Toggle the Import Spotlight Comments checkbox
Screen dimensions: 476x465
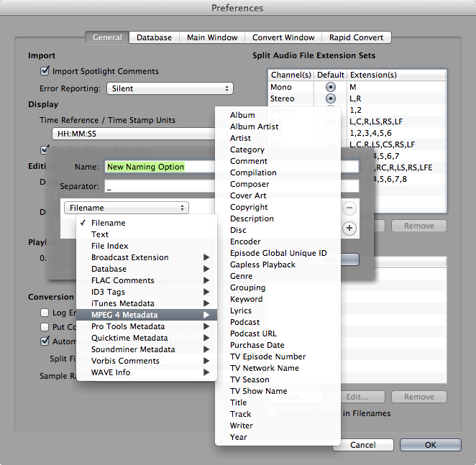[45, 71]
